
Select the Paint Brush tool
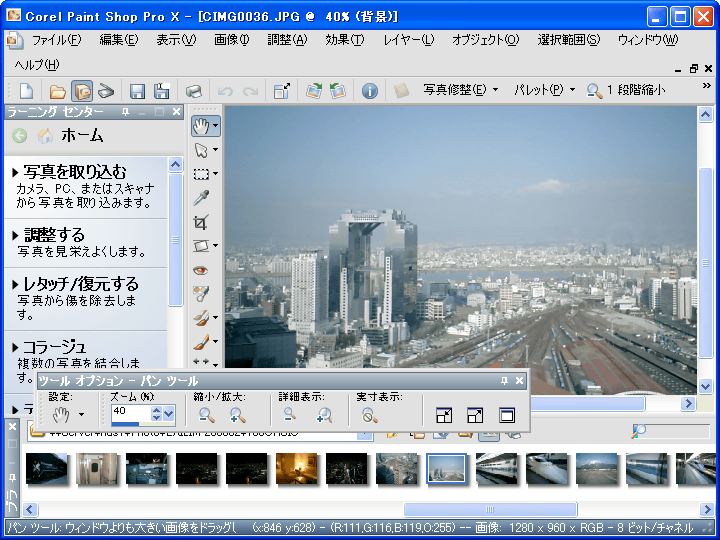tap(201, 342)
